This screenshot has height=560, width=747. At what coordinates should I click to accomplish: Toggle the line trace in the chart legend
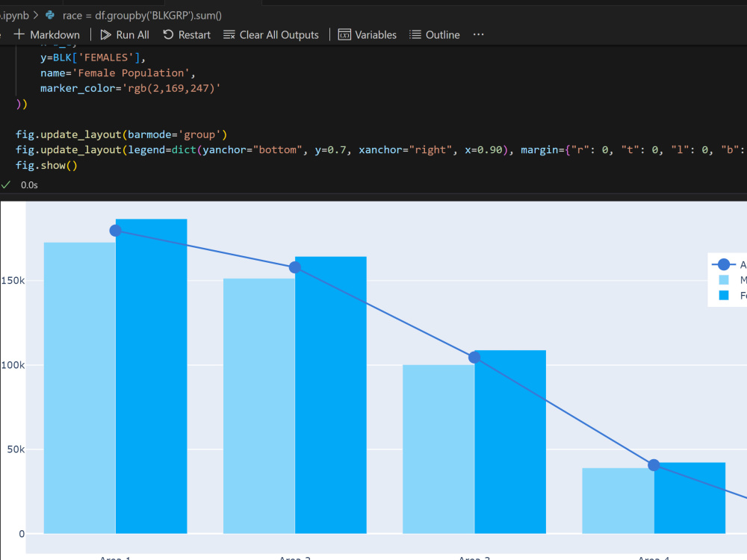728,265
